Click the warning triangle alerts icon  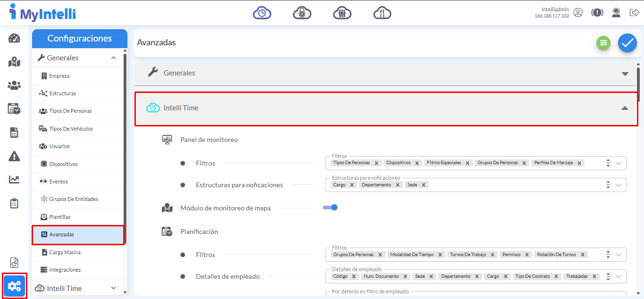[x=14, y=156]
